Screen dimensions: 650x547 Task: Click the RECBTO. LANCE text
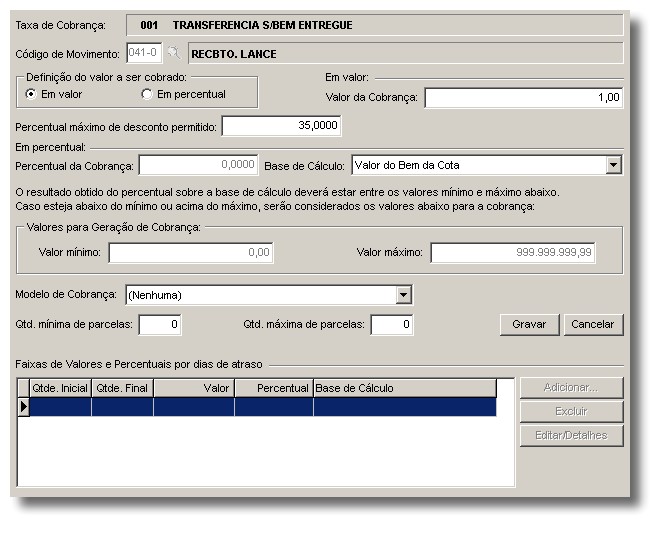click(234, 54)
